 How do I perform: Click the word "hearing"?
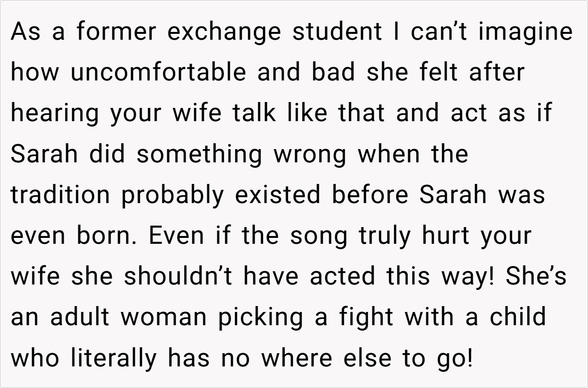point(54,114)
